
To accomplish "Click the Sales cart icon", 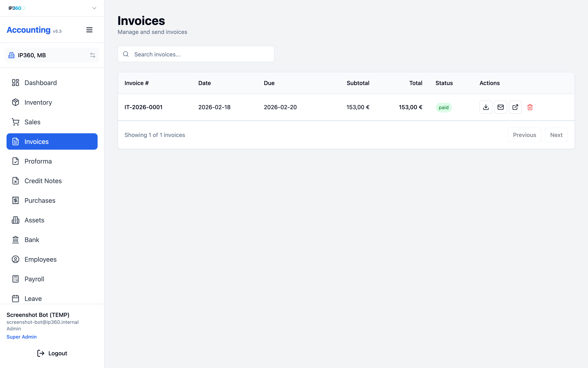I will click(16, 122).
